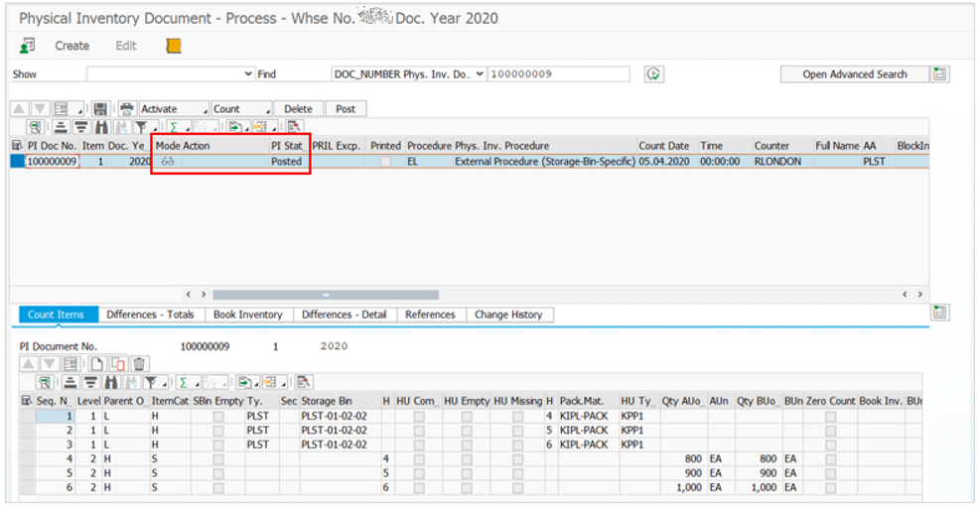Toggle Zero Count checkbox in Seq. 6 row
The width and height of the screenshot is (980, 508).
(x=831, y=488)
